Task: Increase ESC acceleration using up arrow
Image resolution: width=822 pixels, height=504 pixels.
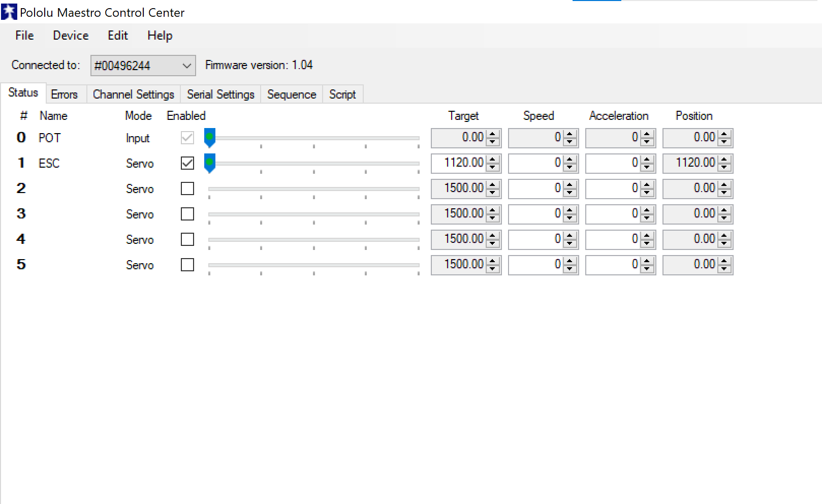Action: (x=647, y=160)
